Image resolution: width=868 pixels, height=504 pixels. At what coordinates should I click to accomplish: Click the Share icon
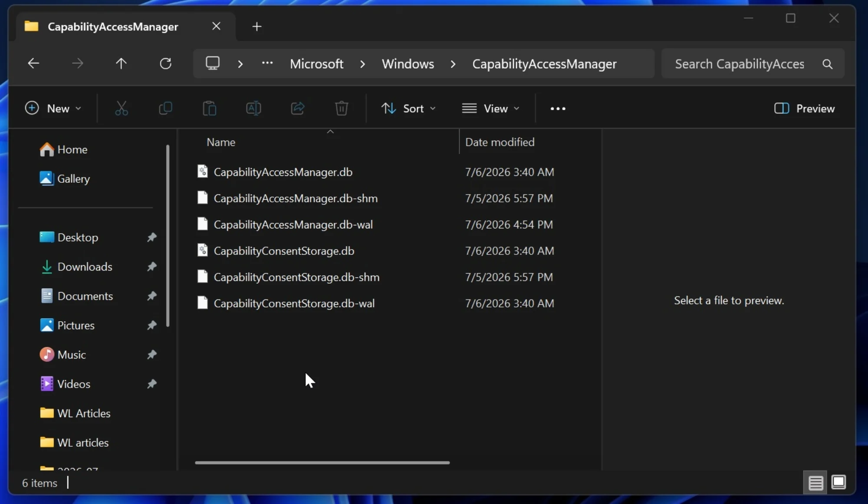coord(298,108)
